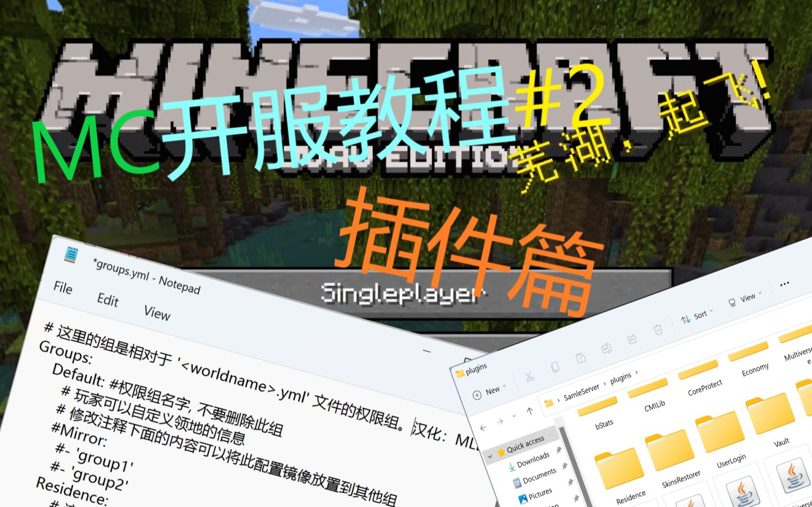Click the Rename icon in Explorer toolbar

click(x=606, y=349)
